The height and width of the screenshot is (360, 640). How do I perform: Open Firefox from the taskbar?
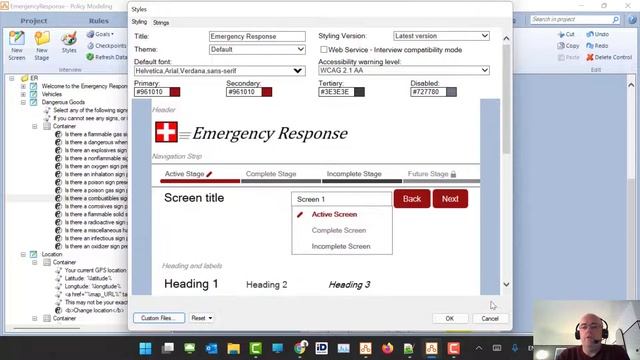coord(387,348)
